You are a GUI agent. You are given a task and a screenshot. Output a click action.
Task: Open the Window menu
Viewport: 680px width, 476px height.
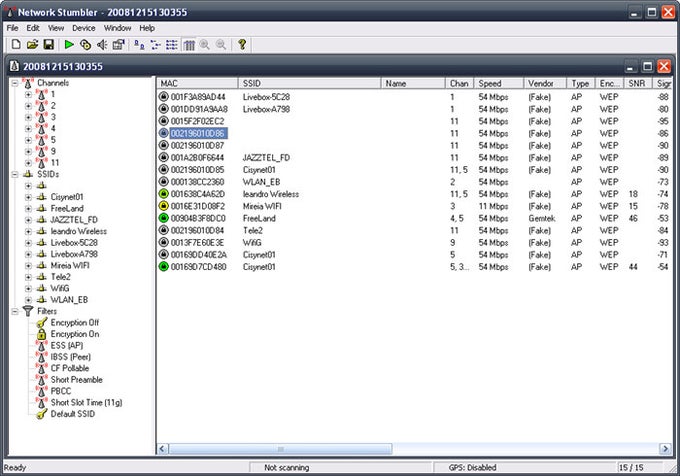[118, 28]
